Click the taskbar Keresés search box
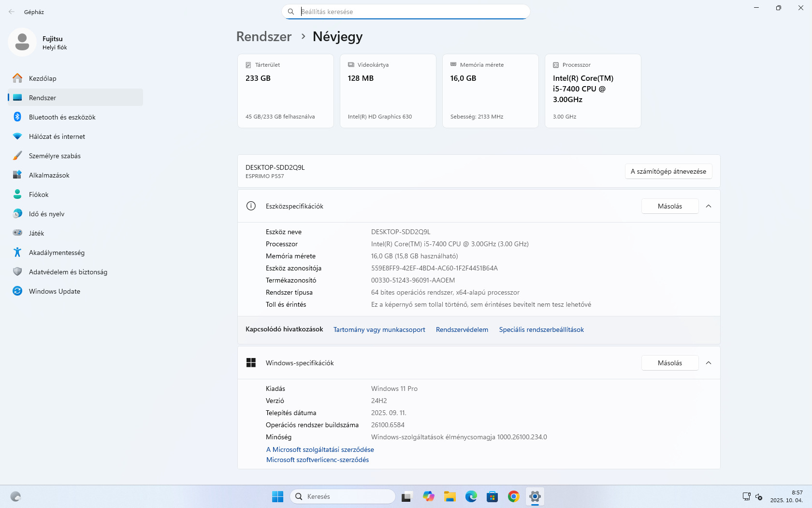The height and width of the screenshot is (508, 812). coord(343,496)
